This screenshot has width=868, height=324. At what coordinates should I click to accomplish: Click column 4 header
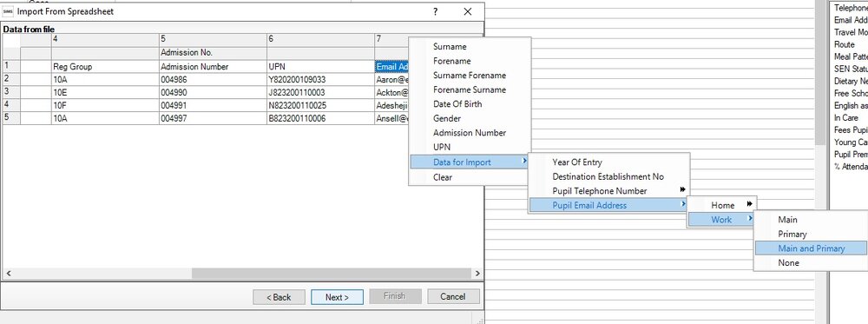[x=105, y=39]
